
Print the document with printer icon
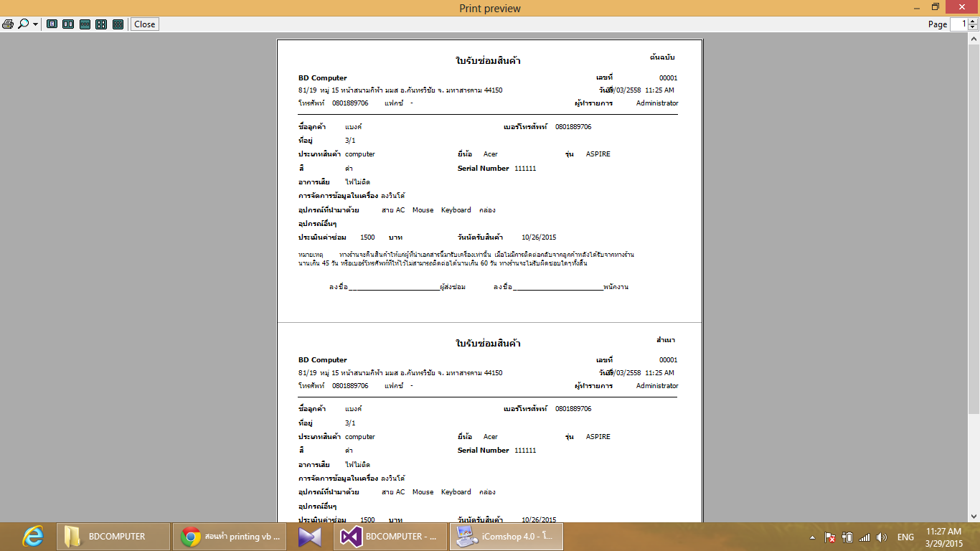point(8,24)
